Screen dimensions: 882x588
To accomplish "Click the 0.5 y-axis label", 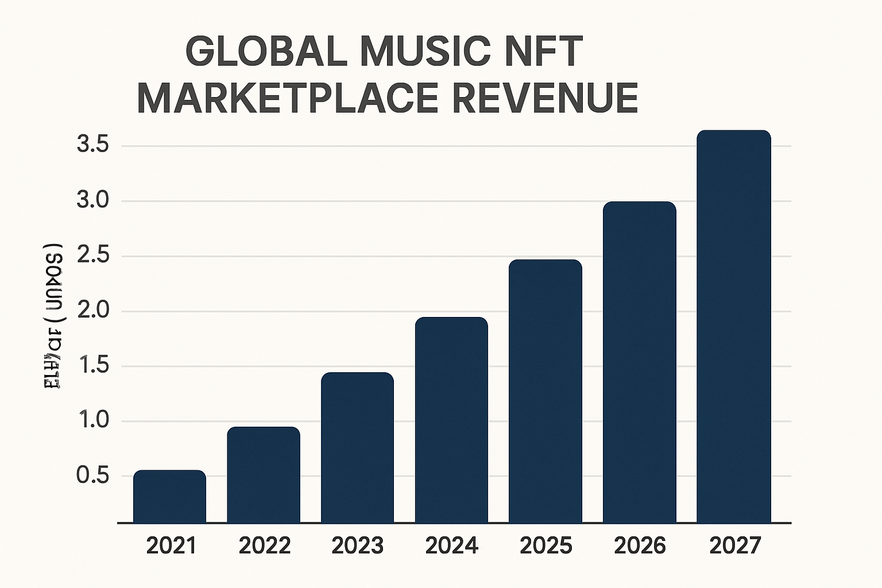I will (95, 474).
